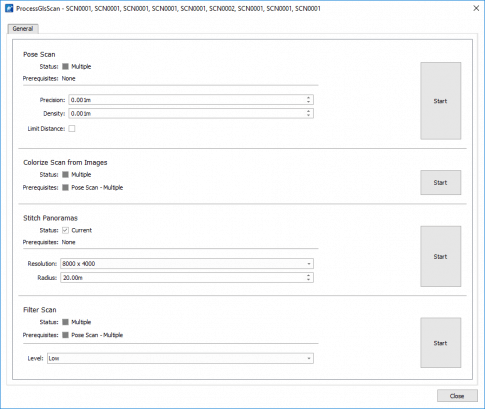This screenshot has height=409, width=485.
Task: Click Colorize Scan prerequisites Pose Scan indicator
Action: pyautogui.click(x=65, y=187)
